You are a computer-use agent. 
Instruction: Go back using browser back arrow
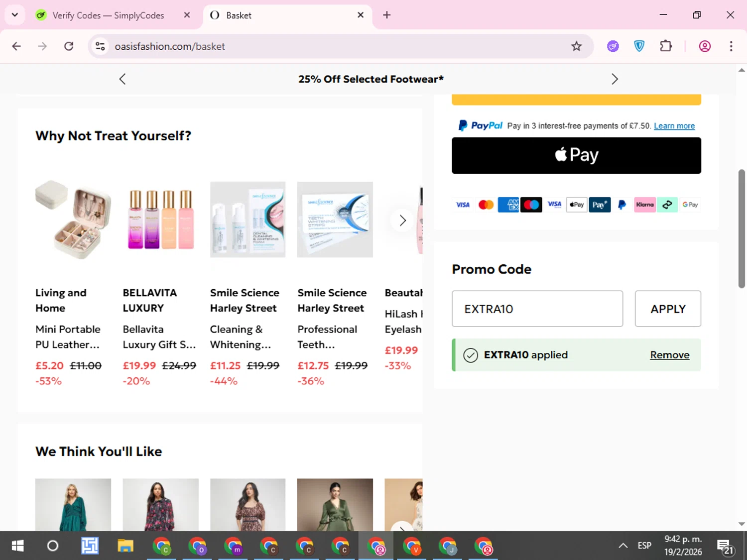pos(16,46)
